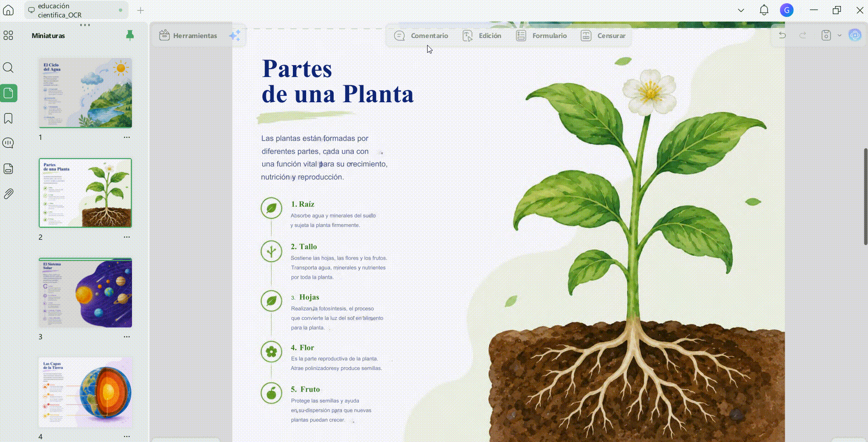Select page 4 thumbnail Las Capas de la Tierra
Image resolution: width=868 pixels, height=442 pixels.
tap(85, 392)
